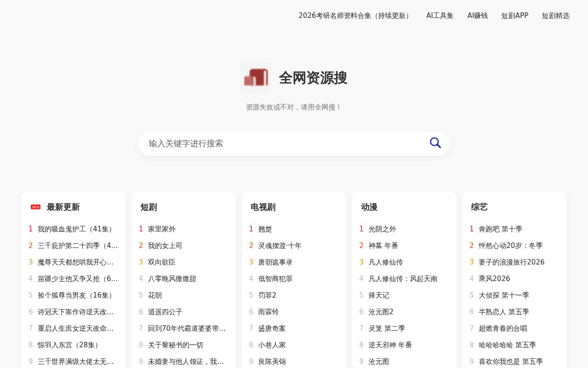Open 三千世界满级大佬太无 entry
This screenshot has height=368, width=588.
pos(76,362)
